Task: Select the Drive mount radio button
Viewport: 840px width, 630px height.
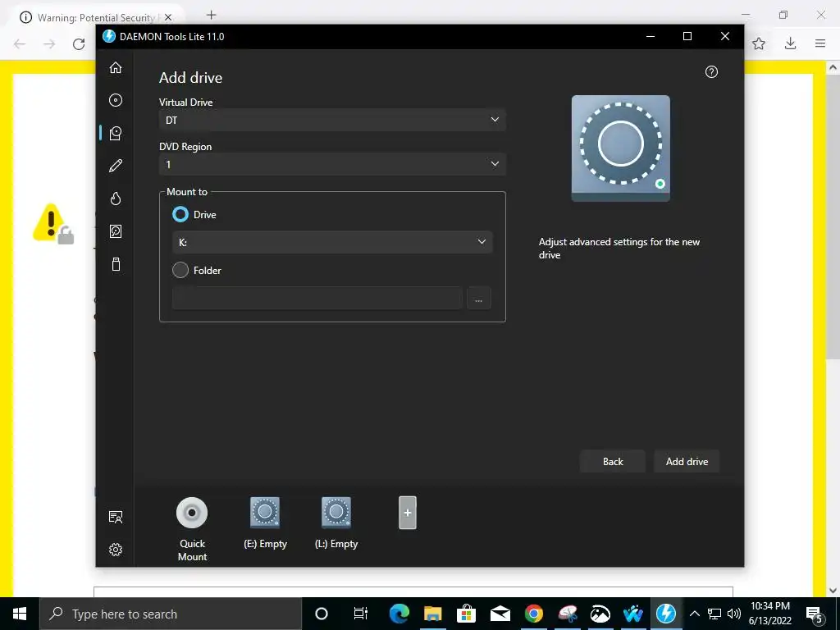Action: [180, 214]
